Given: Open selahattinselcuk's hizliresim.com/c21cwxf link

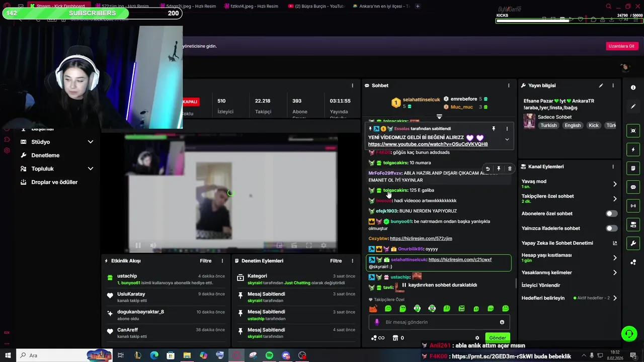Looking at the screenshot, I should [x=460, y=259].
